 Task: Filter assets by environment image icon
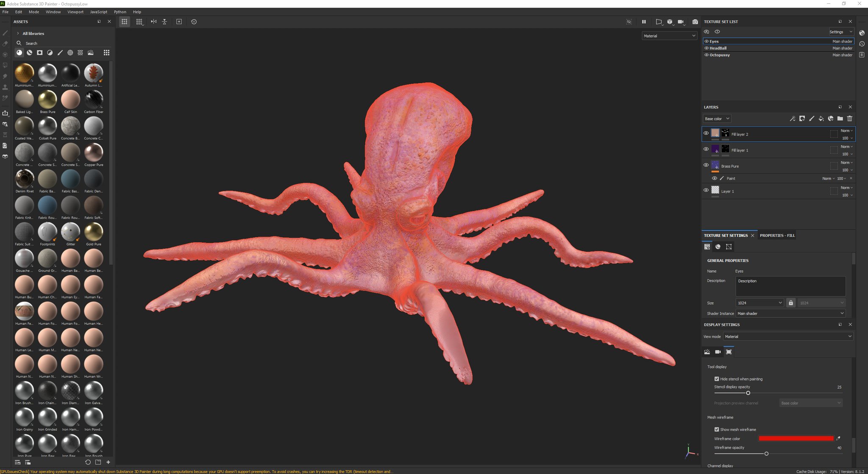pos(90,53)
